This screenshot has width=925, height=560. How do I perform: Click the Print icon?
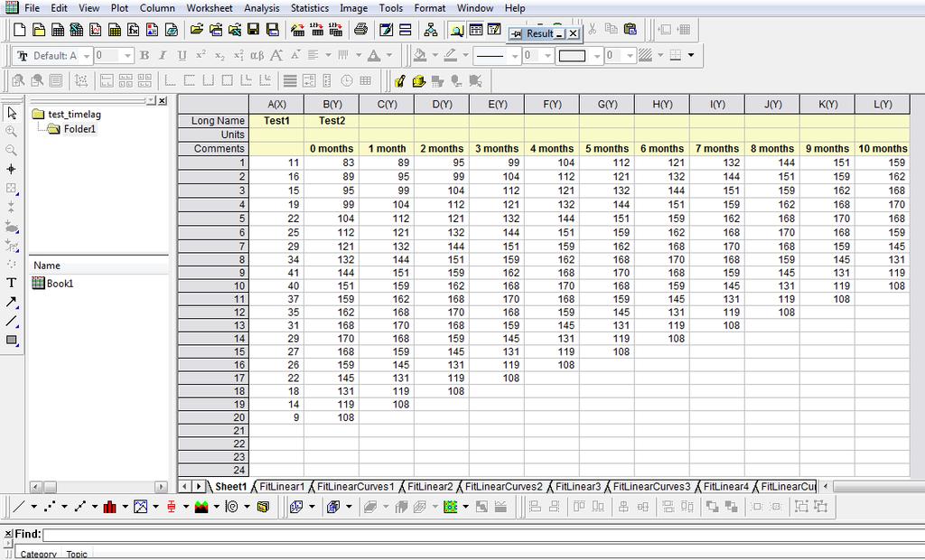click(361, 30)
